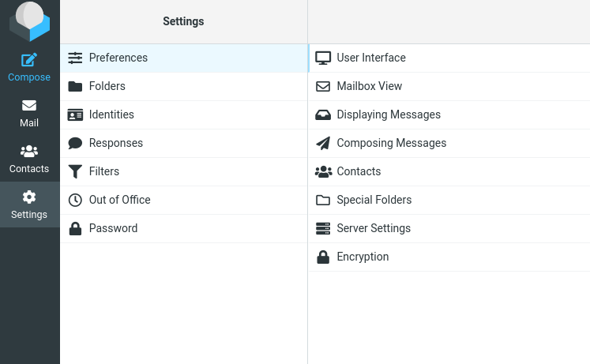Click the Out of Office clock icon
This screenshot has height=364, width=590.
point(75,200)
